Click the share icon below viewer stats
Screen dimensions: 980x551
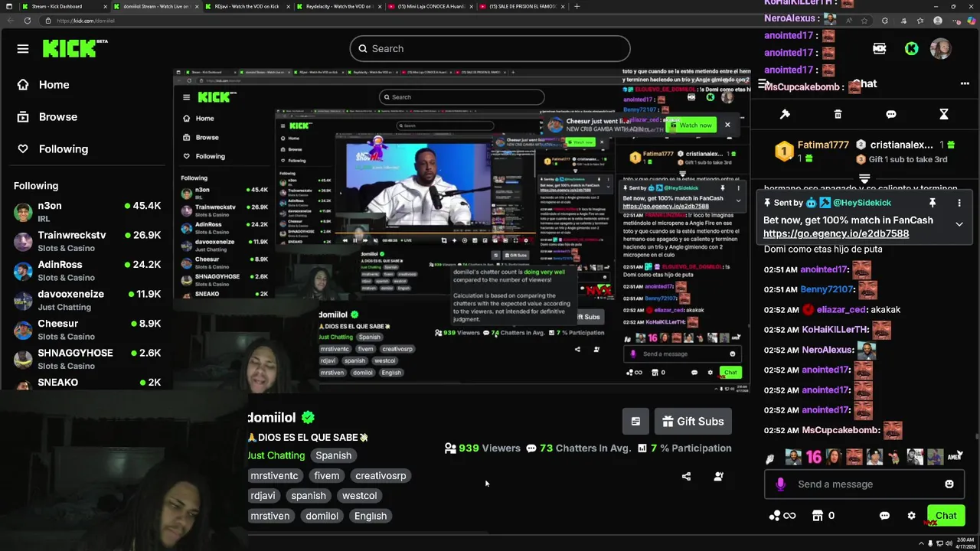click(686, 476)
